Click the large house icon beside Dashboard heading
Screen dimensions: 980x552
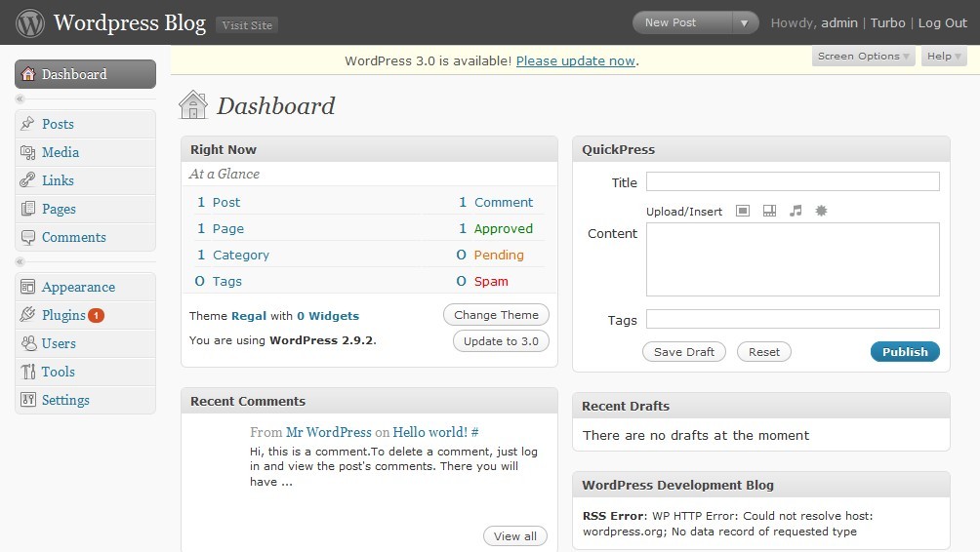[193, 105]
